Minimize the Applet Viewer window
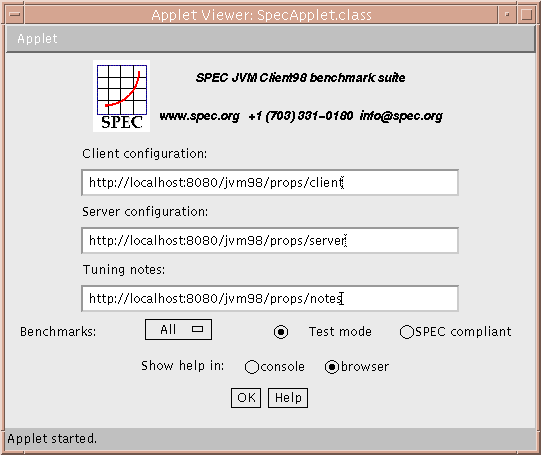Screen dimensions: 541x455 pyautogui.click(x=507, y=14)
